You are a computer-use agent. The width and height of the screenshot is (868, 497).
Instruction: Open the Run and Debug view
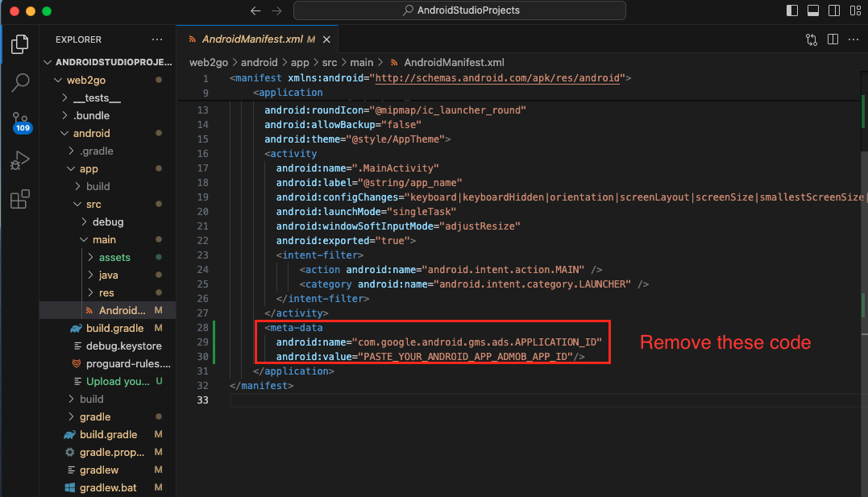coord(20,159)
